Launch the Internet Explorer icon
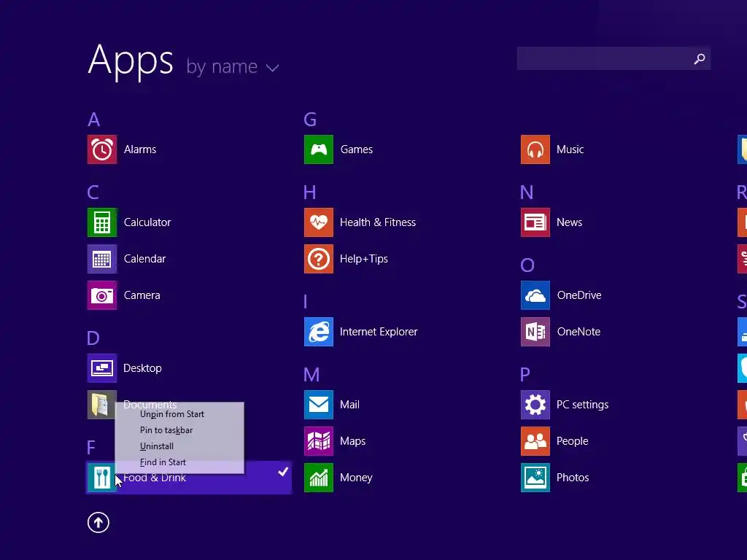 [x=319, y=332]
